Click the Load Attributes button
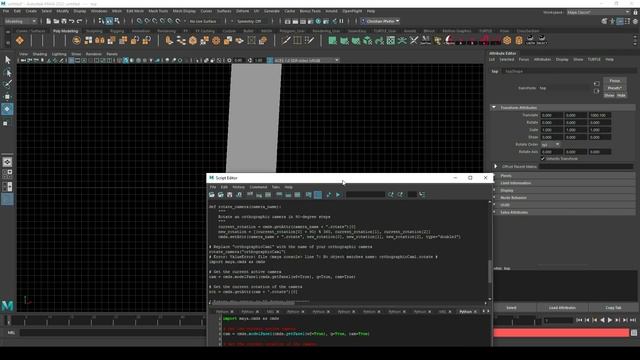Image resolution: width=640 pixels, height=360 pixels. (562, 308)
